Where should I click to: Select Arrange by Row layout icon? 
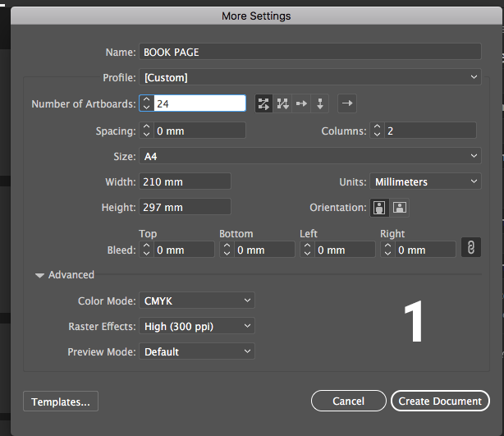point(301,103)
